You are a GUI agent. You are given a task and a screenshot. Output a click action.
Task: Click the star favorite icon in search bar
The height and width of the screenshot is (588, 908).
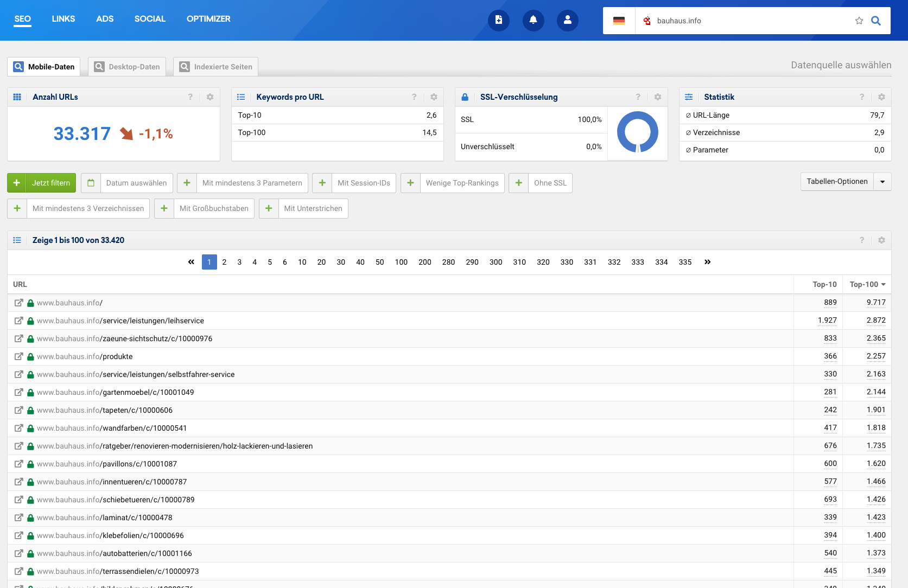pyautogui.click(x=859, y=21)
